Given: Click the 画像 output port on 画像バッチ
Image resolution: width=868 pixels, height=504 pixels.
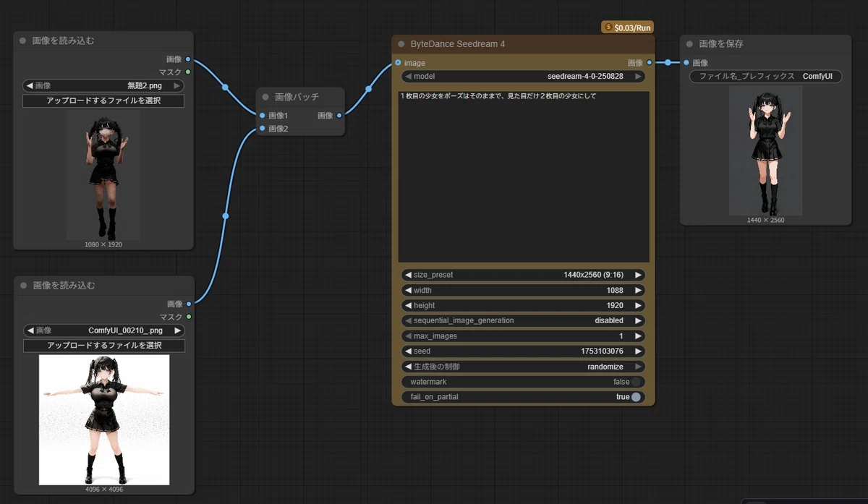Looking at the screenshot, I should [x=339, y=116].
